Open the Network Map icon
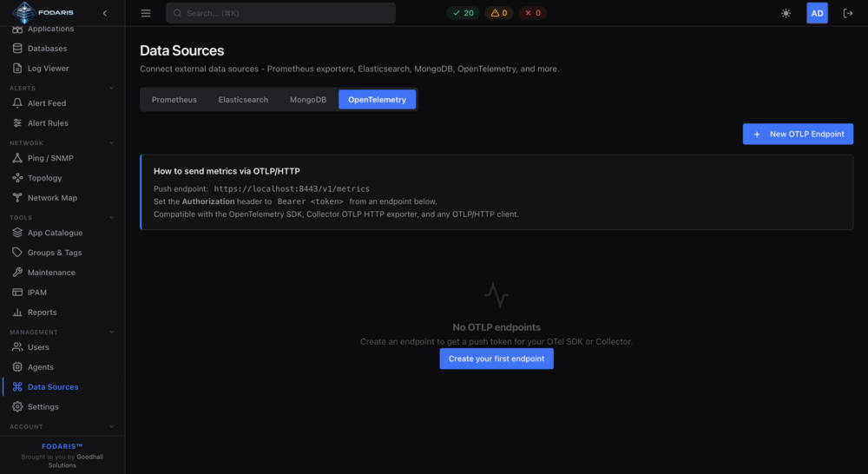Viewport: 868px width, 474px height. [x=17, y=198]
